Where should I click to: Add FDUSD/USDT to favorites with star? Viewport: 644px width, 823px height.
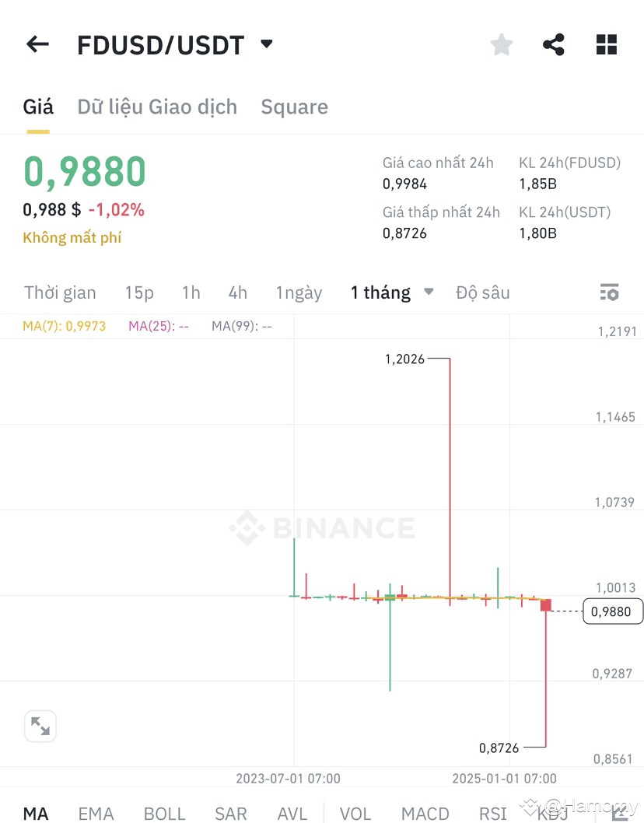point(501,44)
